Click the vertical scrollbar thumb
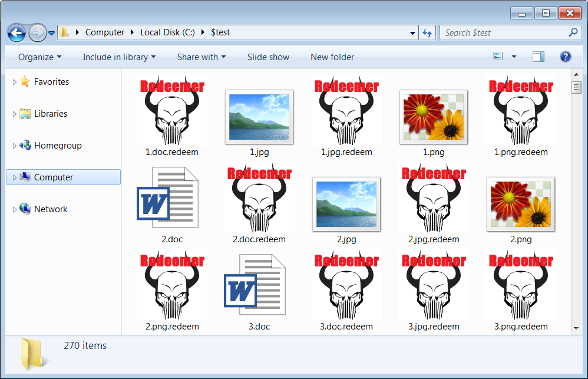Screen dimensions: 588x379 click(576, 87)
